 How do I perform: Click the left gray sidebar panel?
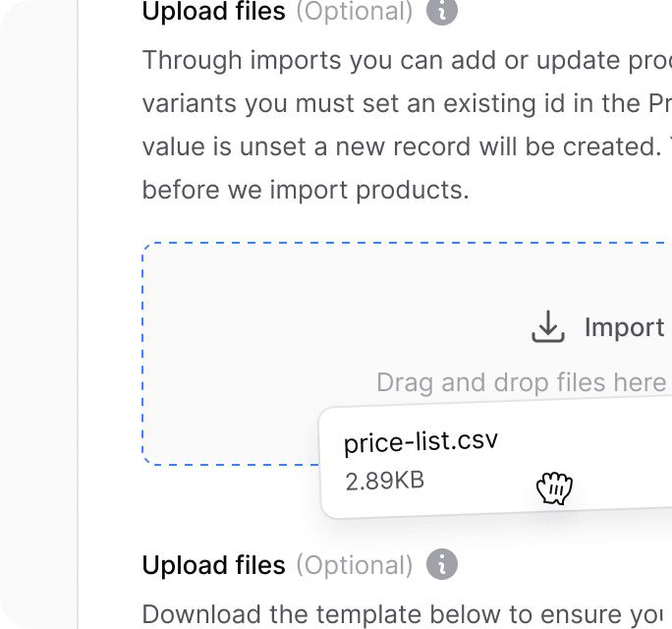(38, 314)
